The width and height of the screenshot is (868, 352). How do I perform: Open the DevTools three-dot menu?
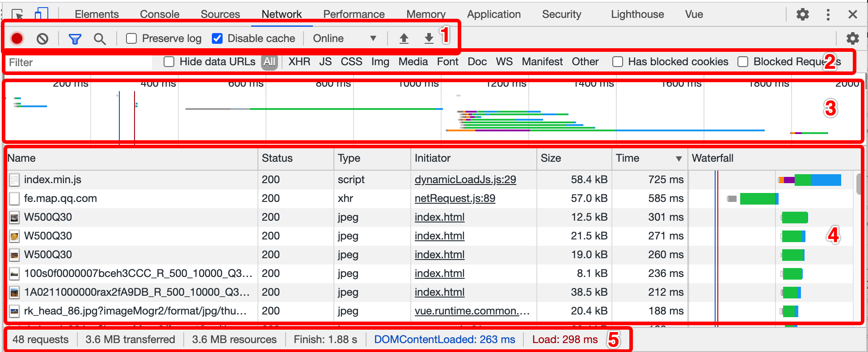tap(828, 14)
